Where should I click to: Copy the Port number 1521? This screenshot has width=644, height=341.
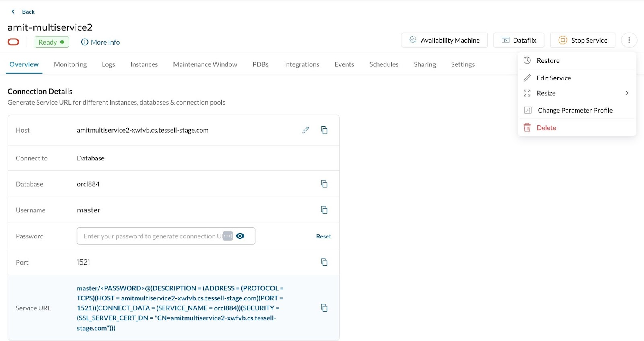(324, 262)
